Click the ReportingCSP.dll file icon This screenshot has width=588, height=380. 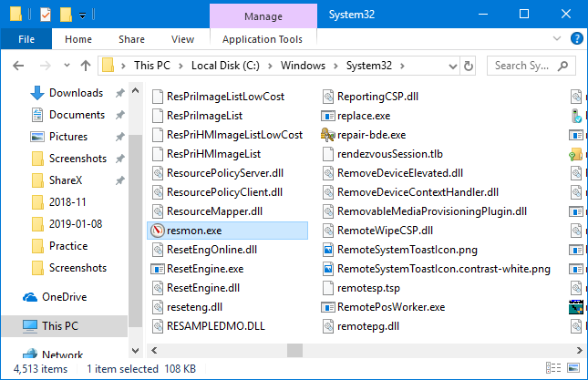tap(328, 97)
